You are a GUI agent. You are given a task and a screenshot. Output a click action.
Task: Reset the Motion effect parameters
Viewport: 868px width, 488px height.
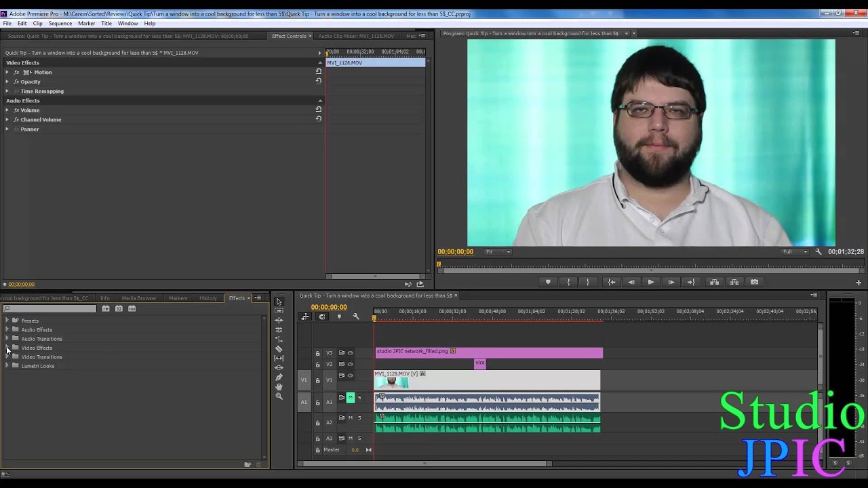318,71
